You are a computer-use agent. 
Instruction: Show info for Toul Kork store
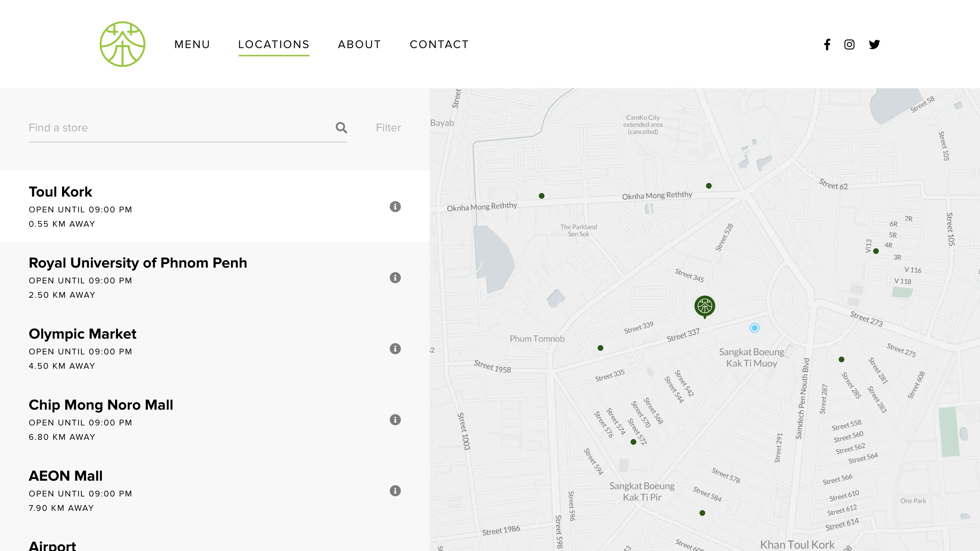(395, 207)
